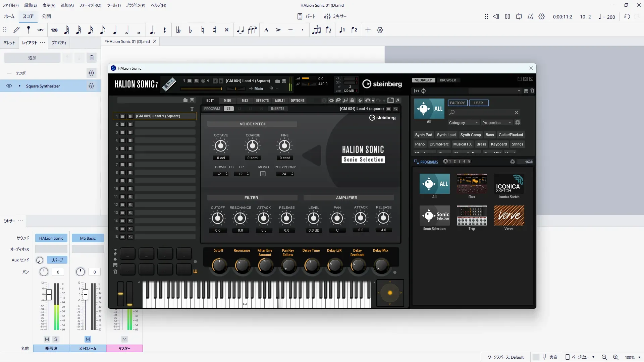Open the Category dropdown in MediaBay
The image size is (644, 362).
[463, 123]
